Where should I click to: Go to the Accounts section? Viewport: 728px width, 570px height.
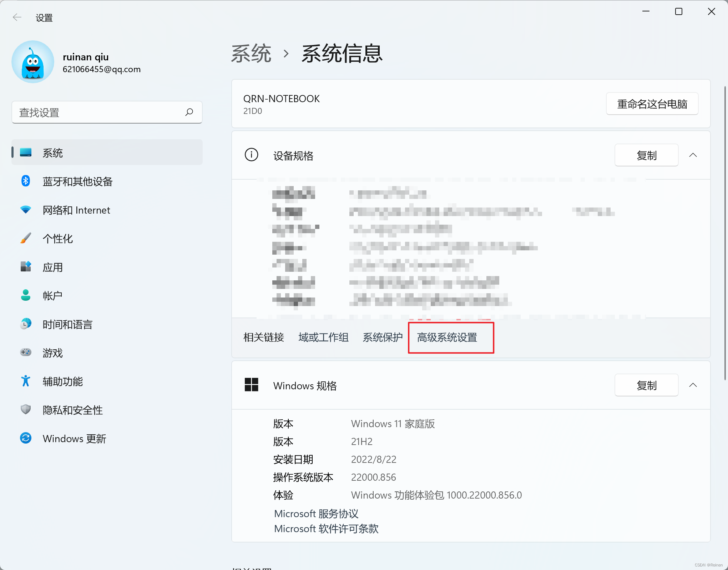52,296
